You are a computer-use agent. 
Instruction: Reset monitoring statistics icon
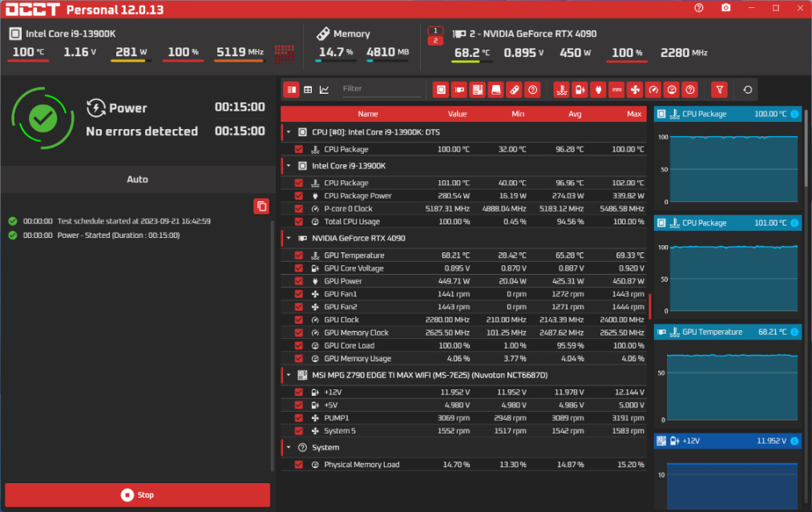(x=747, y=90)
